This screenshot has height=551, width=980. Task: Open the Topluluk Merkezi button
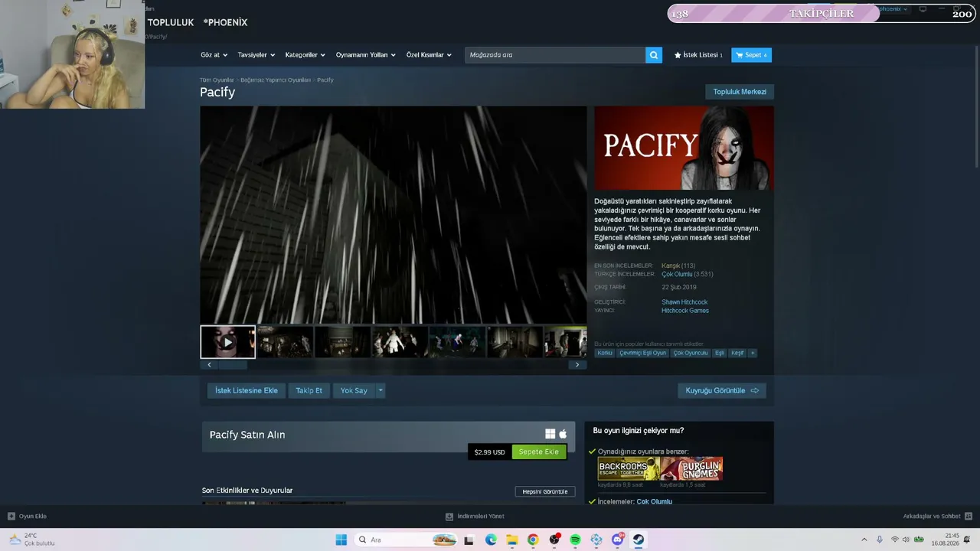pyautogui.click(x=740, y=92)
